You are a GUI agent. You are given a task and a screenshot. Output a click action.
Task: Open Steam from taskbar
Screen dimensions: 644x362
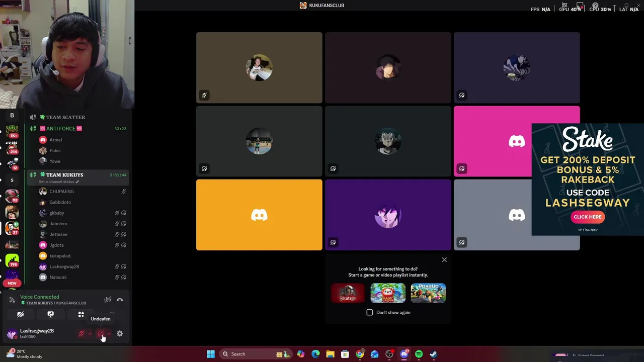[433, 354]
